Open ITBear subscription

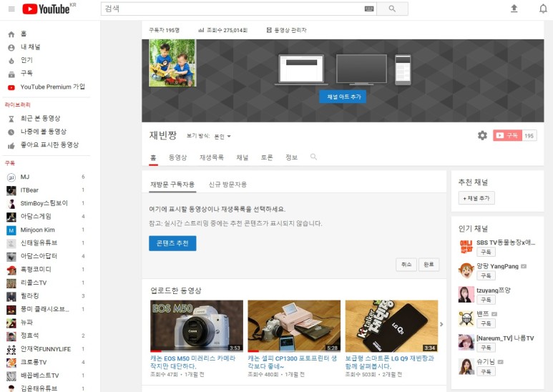point(46,190)
